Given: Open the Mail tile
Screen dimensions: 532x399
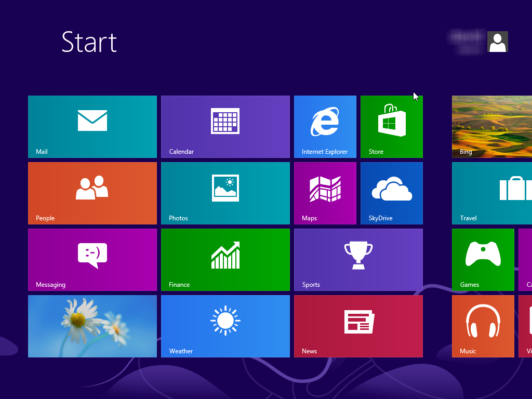Looking at the screenshot, I should coord(92,127).
